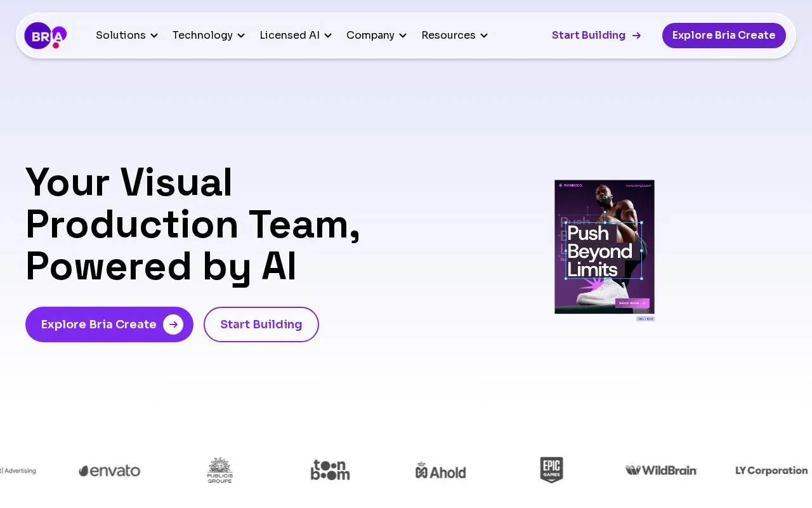Click the toon boom logo

pyautogui.click(x=330, y=471)
